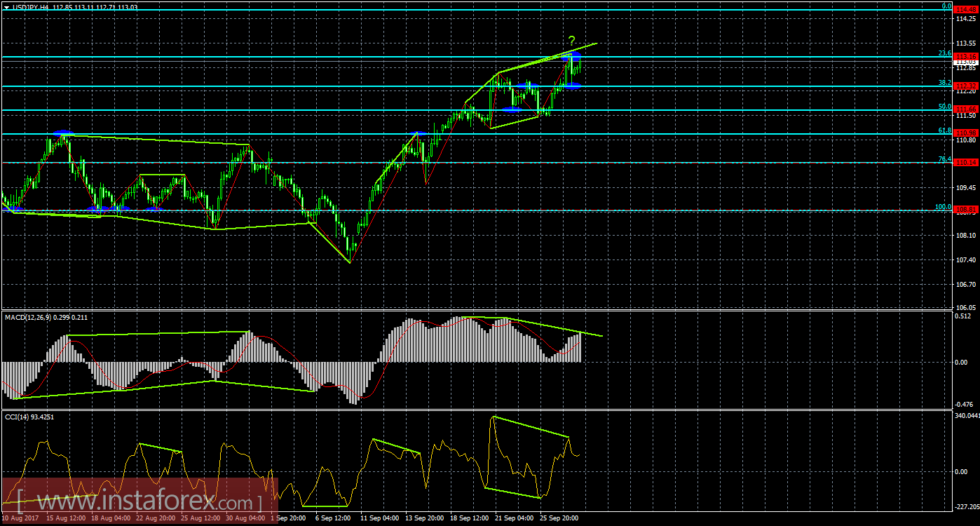This screenshot has height=526, width=980.
Task: Select the red 111.66 price tag
Action: coord(967,109)
